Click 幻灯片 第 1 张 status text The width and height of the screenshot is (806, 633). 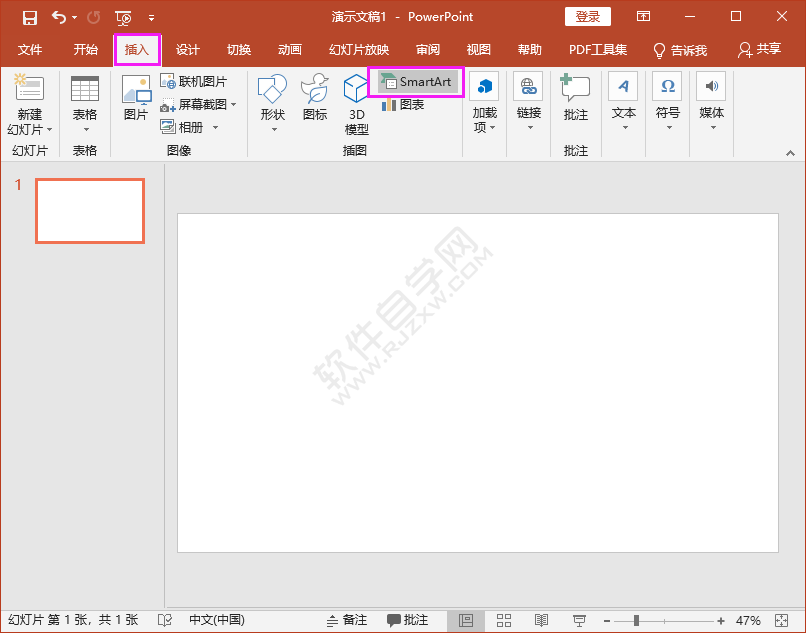(74, 620)
